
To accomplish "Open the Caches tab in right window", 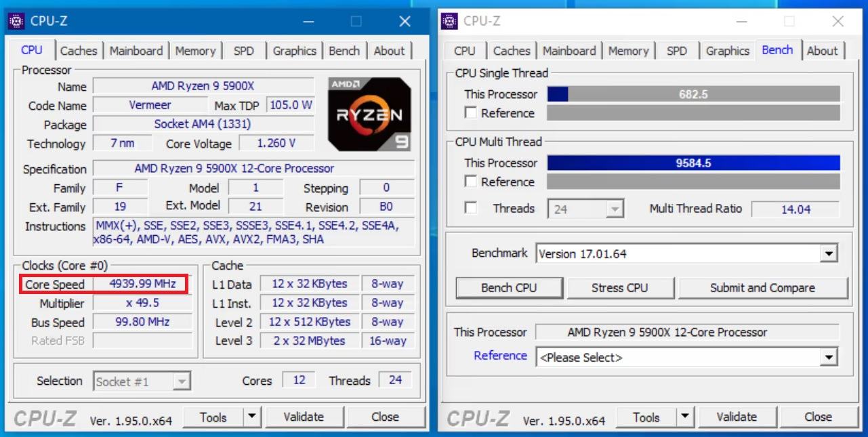I will [512, 51].
